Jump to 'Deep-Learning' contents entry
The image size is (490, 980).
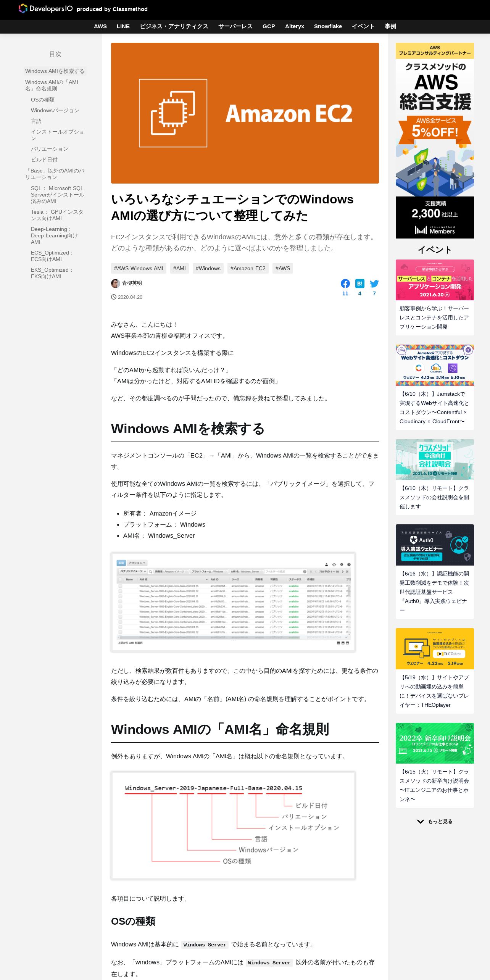(x=55, y=235)
